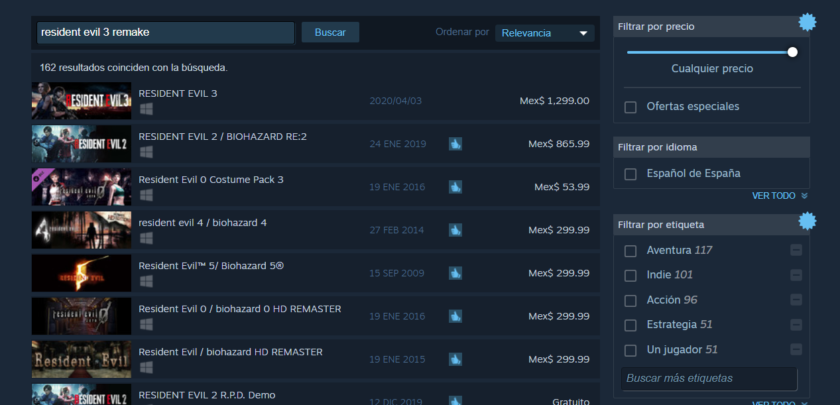This screenshot has height=405, width=840.
Task: Click the 24 ENE 2019 release date
Action: (398, 144)
